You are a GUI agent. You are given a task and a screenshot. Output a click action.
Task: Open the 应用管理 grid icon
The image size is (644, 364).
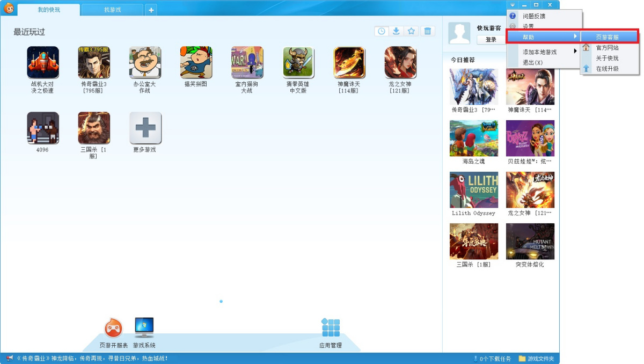click(331, 327)
